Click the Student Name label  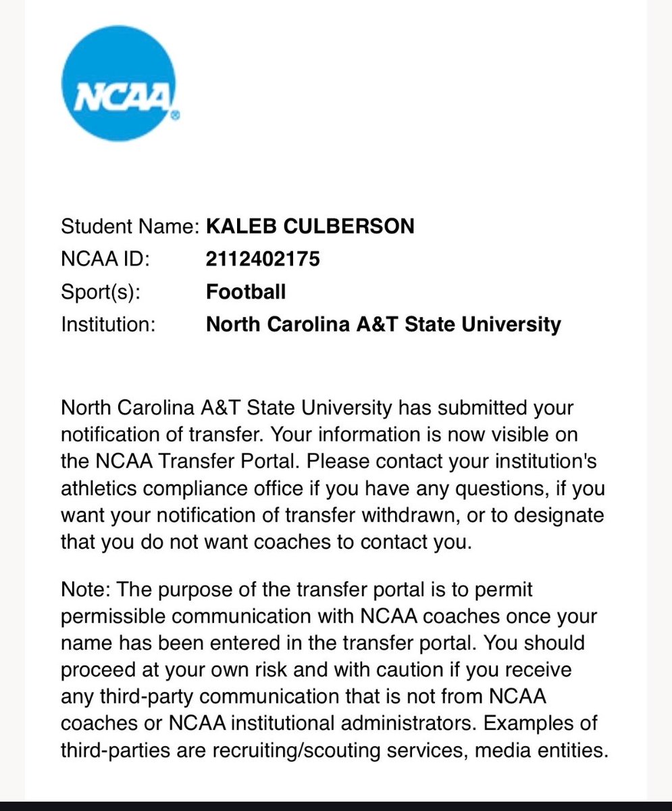coord(128,226)
